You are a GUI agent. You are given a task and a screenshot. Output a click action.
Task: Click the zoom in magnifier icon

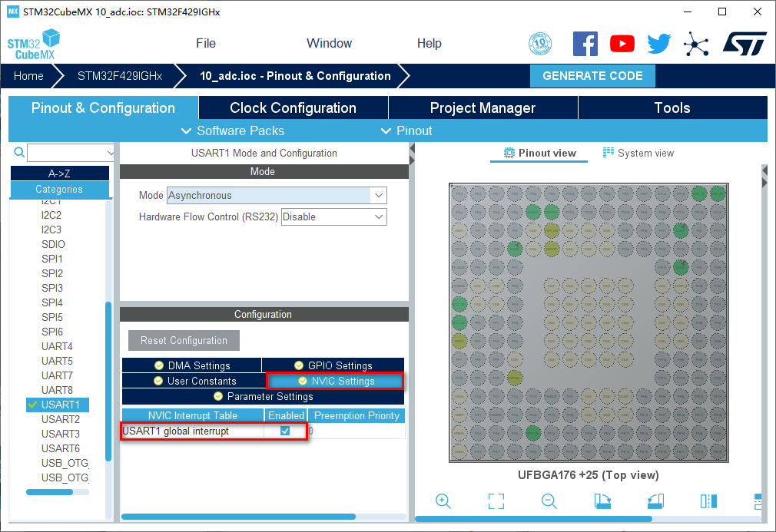coord(443,501)
